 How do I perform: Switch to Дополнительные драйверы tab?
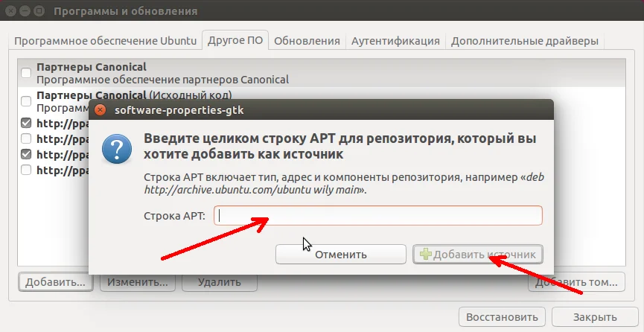pyautogui.click(x=524, y=41)
